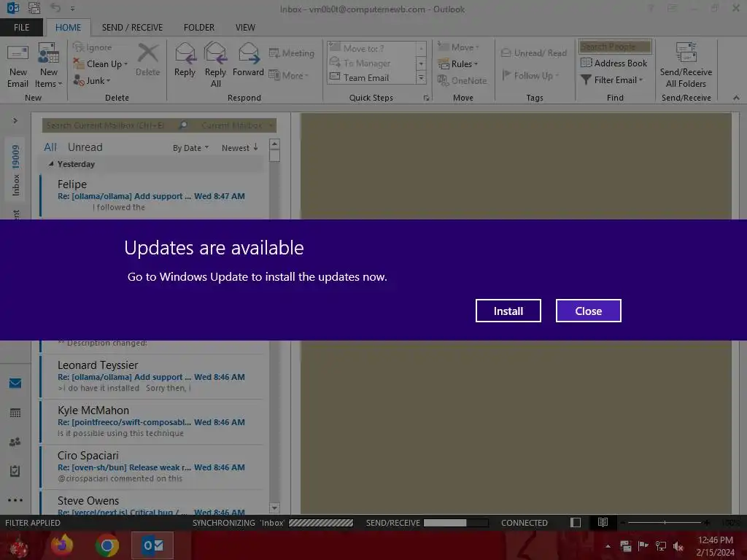The width and height of the screenshot is (747, 560).
Task: Click Reading view status bar icon
Action: pos(603,522)
